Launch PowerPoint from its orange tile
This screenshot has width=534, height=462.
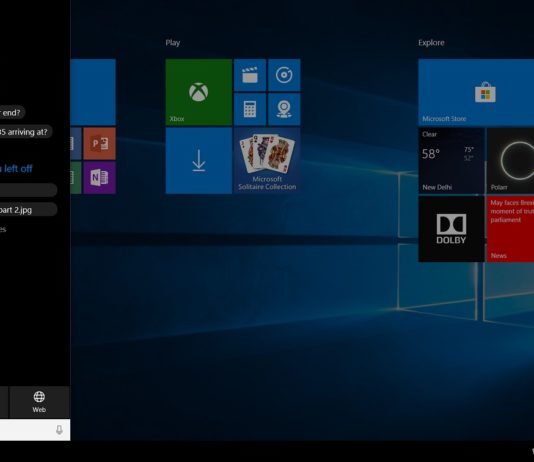click(99, 144)
